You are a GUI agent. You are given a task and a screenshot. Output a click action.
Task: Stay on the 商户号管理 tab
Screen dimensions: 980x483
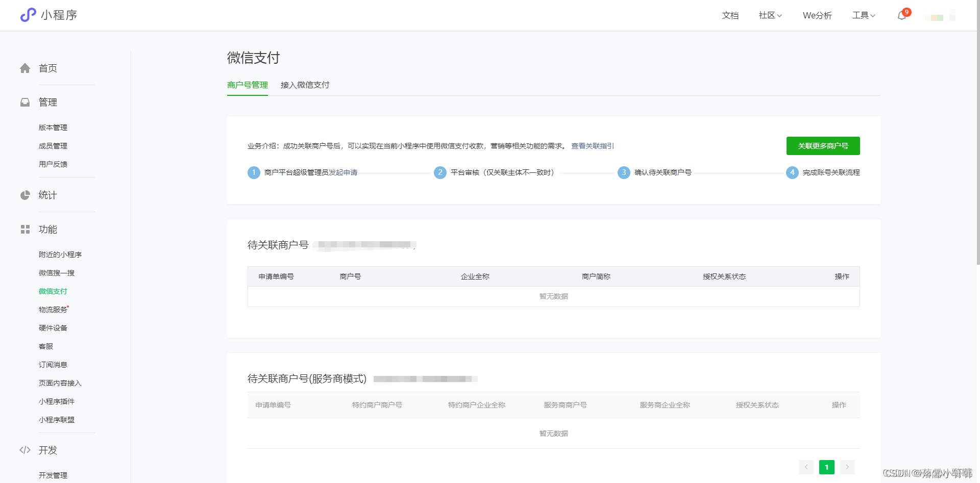pos(247,85)
